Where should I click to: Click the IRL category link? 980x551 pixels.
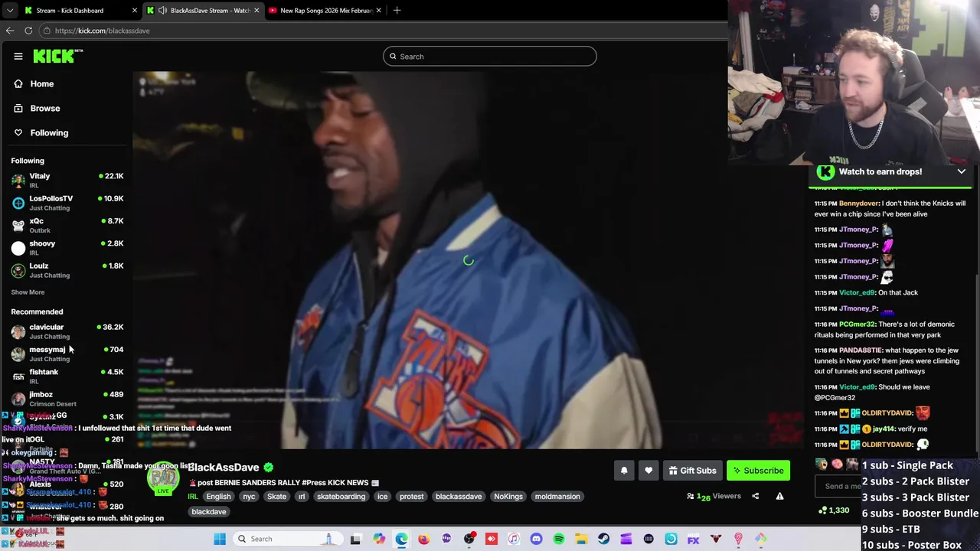(193, 497)
